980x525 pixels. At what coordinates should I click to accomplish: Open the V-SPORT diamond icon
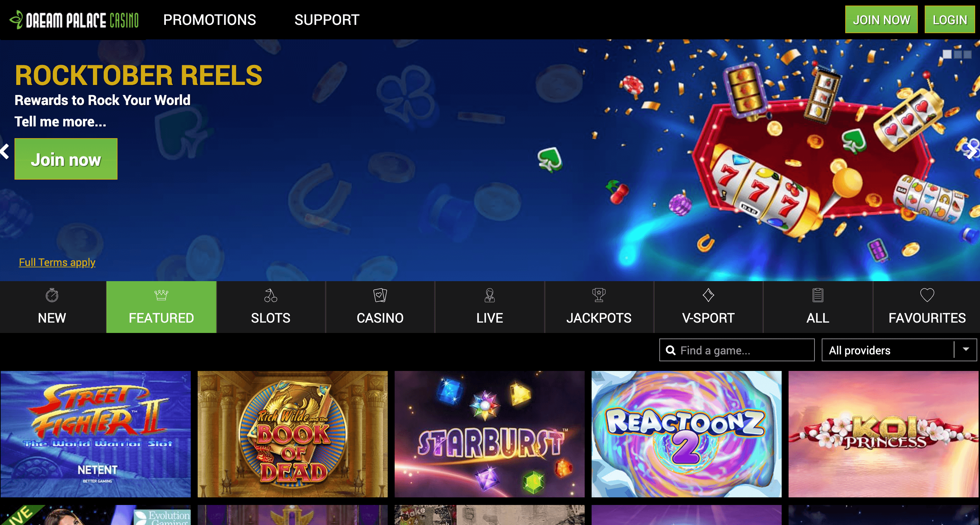tap(708, 295)
